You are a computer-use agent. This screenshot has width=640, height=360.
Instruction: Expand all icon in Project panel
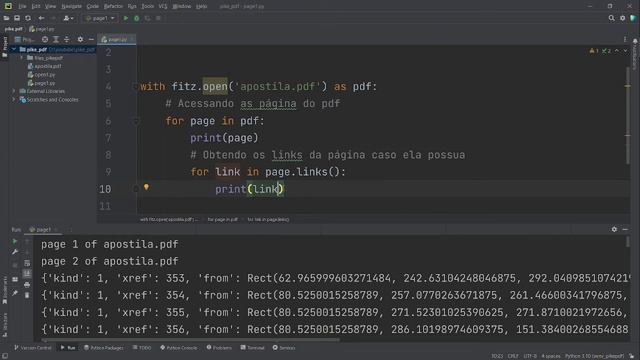click(x=56, y=39)
